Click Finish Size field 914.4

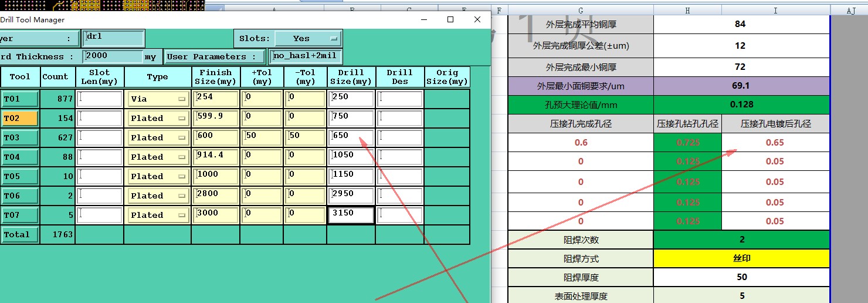click(216, 157)
